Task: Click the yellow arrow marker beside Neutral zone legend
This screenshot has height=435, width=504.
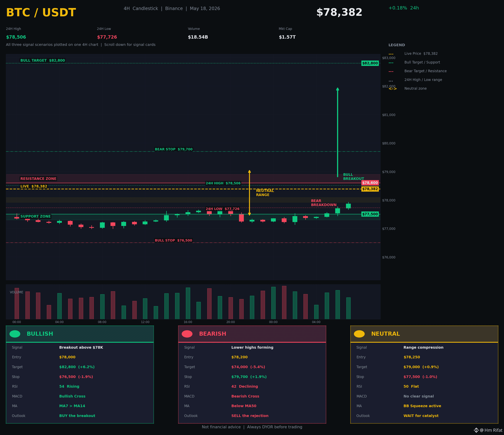Action: click(393, 89)
